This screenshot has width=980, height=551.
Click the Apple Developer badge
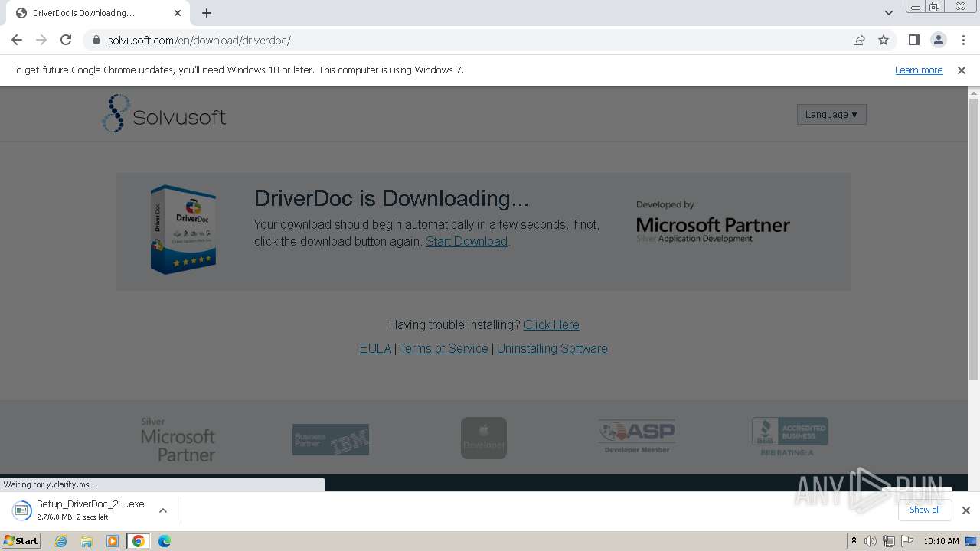[484, 438]
